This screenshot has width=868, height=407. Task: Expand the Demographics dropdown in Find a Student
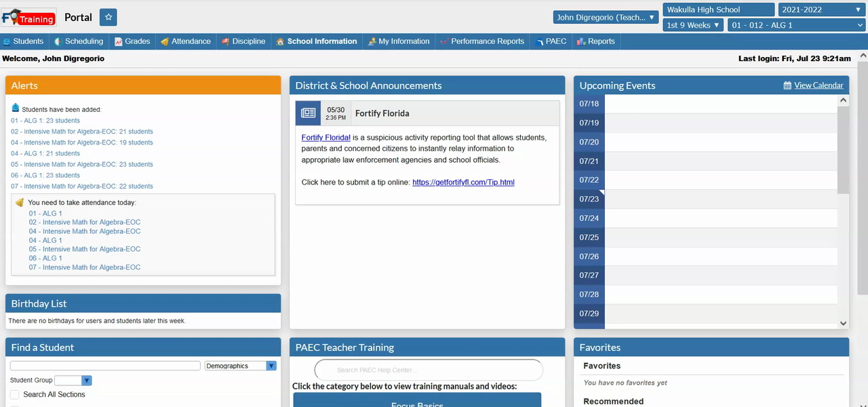(x=240, y=366)
